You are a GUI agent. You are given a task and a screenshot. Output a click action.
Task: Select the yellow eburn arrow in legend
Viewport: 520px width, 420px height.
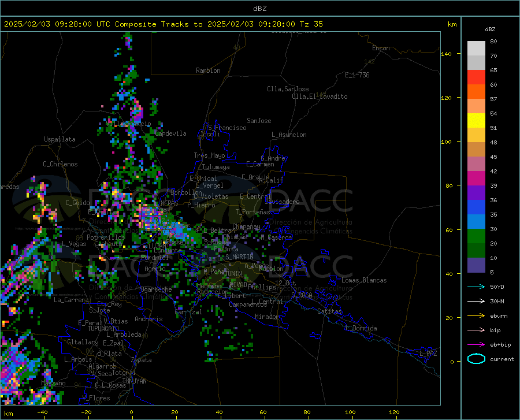476,315
